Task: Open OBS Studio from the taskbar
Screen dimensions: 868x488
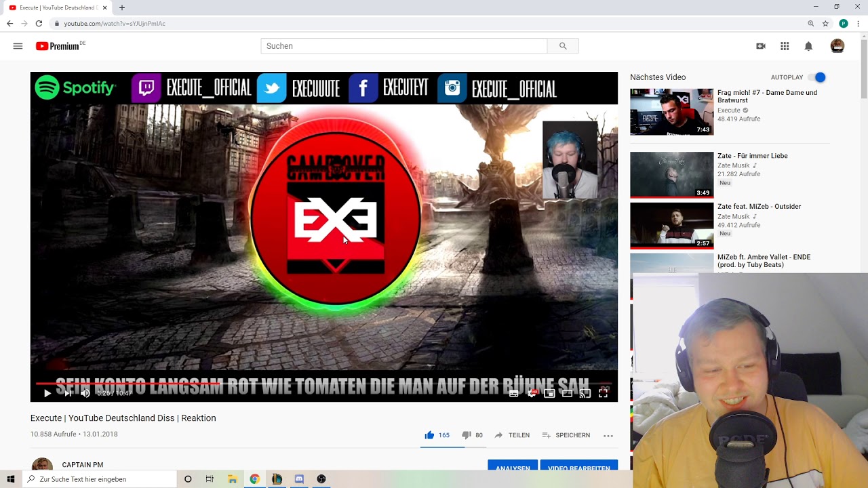Action: click(321, 479)
